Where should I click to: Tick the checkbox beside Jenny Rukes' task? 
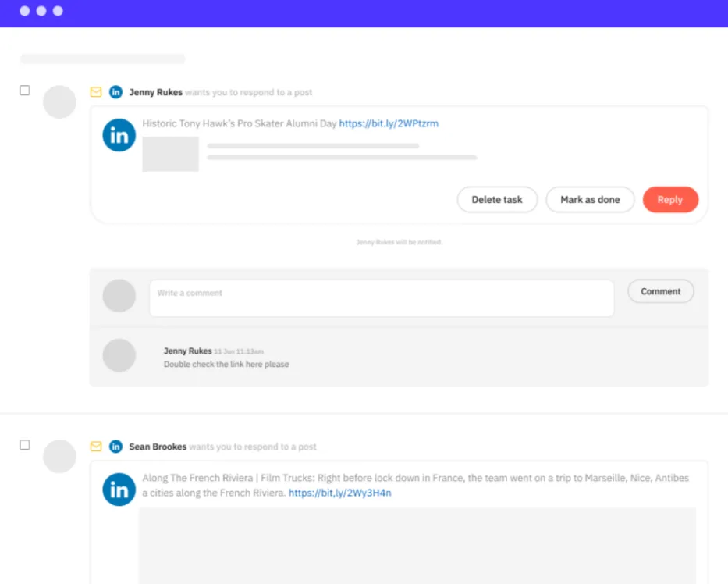pos(25,90)
